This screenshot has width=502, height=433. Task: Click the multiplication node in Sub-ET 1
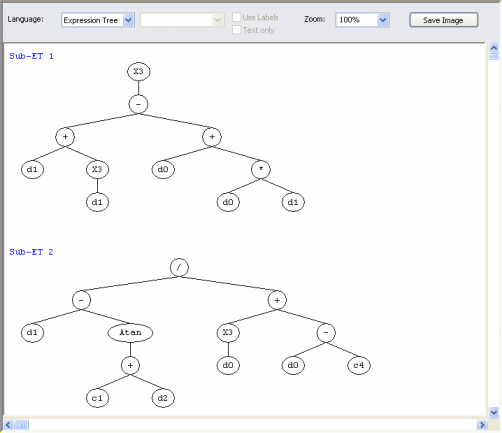[261, 169]
